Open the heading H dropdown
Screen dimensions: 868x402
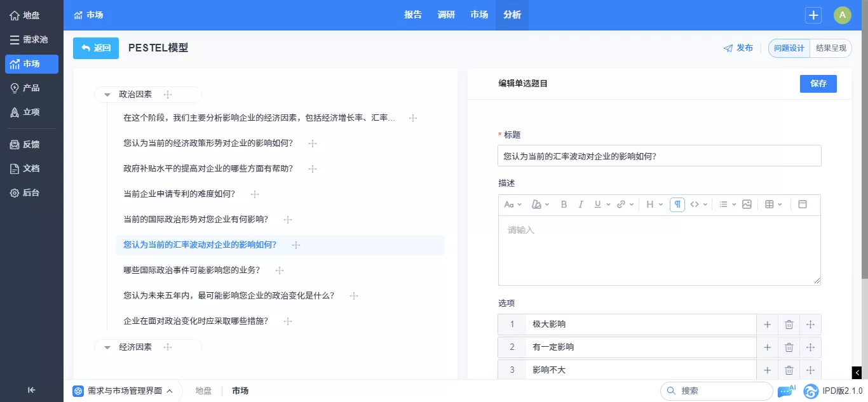pyautogui.click(x=654, y=204)
